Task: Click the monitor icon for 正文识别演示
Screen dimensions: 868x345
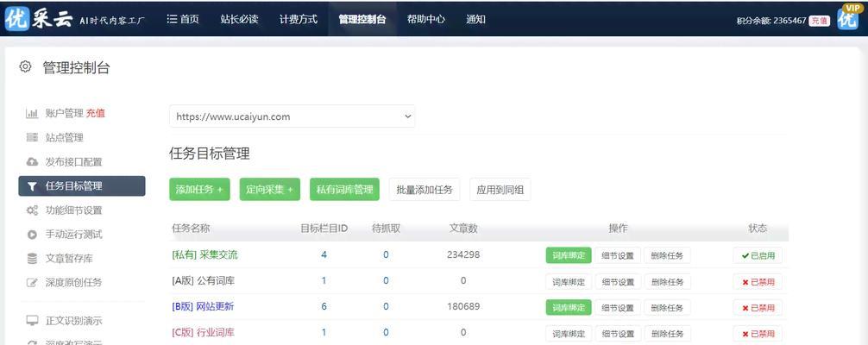Action: pyautogui.click(x=32, y=321)
